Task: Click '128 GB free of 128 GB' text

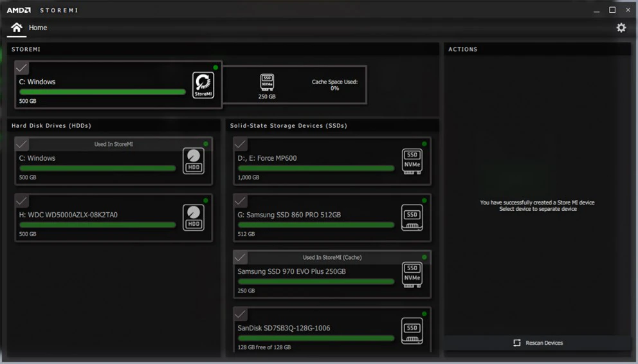Action: [x=264, y=347]
